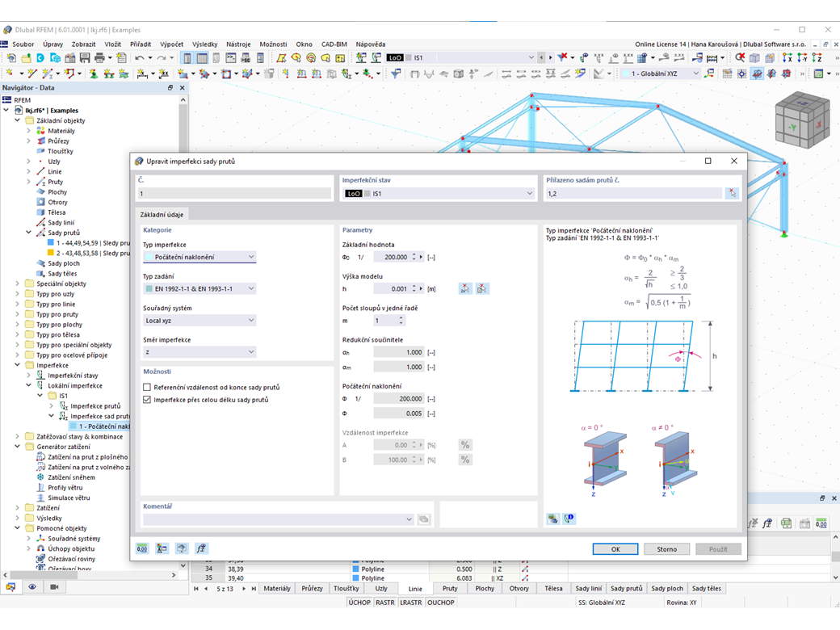Click the basic value 200.000 input field

(x=391, y=257)
